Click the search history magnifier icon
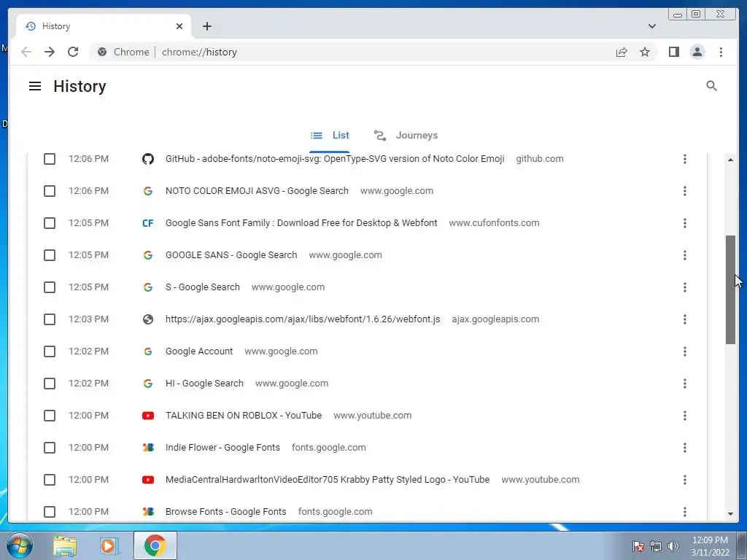747x560 pixels. (x=711, y=86)
